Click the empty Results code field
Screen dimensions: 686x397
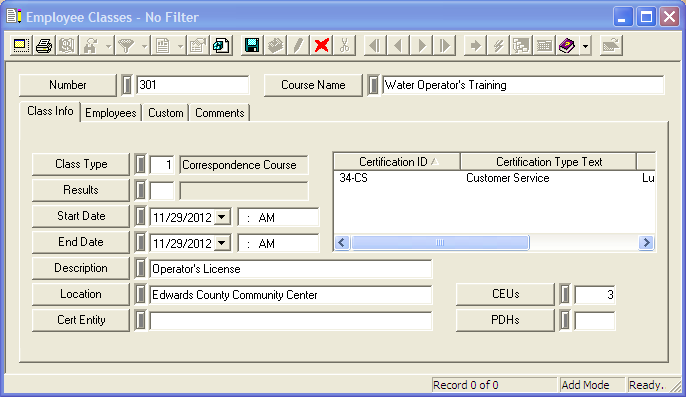pyautogui.click(x=162, y=191)
